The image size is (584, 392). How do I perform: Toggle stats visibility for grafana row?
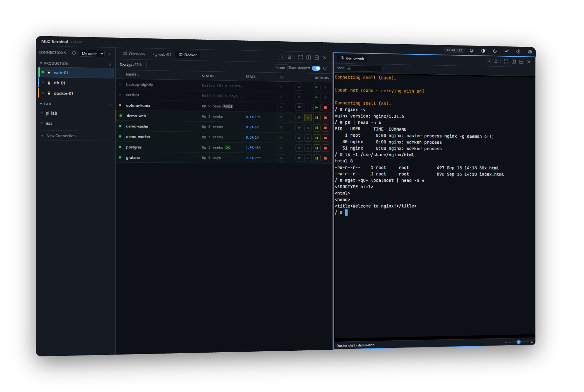pyautogui.click(x=281, y=158)
